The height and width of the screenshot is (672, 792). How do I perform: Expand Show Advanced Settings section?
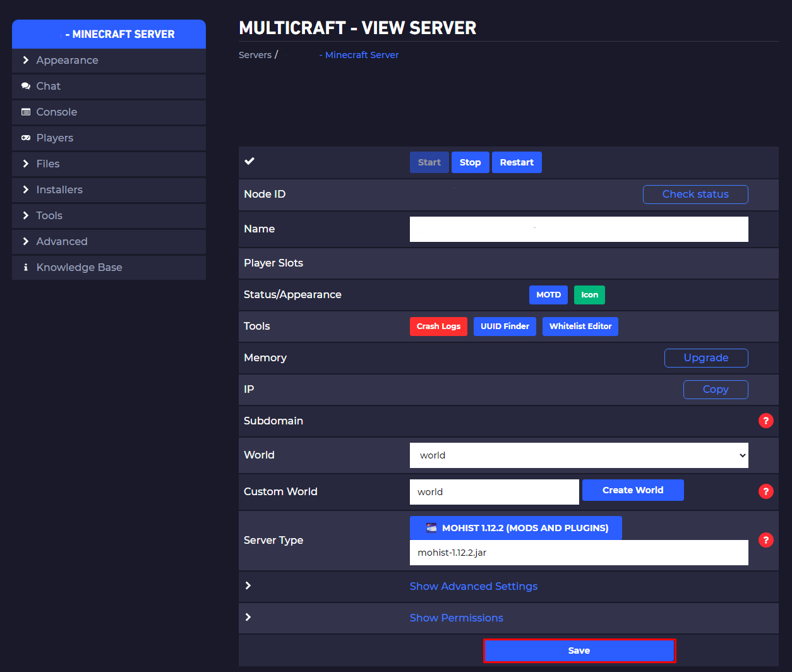click(473, 586)
